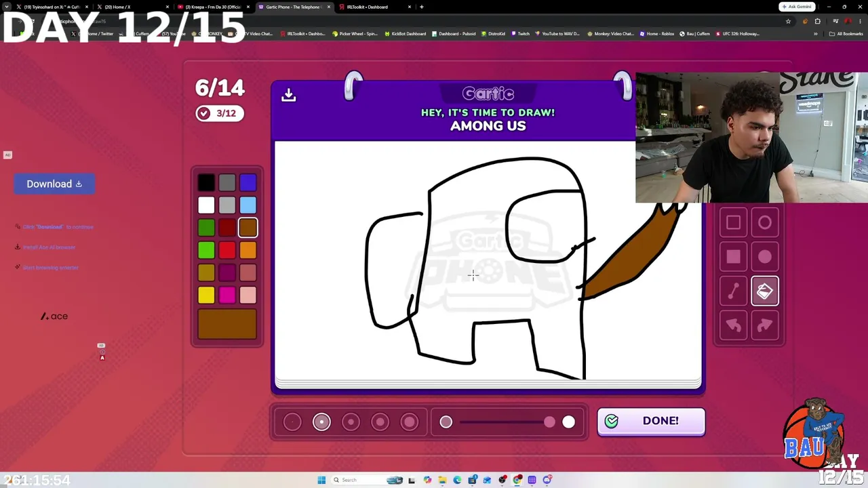Choose the lime green color swatch
Screen dimensions: 868x488
(x=206, y=251)
